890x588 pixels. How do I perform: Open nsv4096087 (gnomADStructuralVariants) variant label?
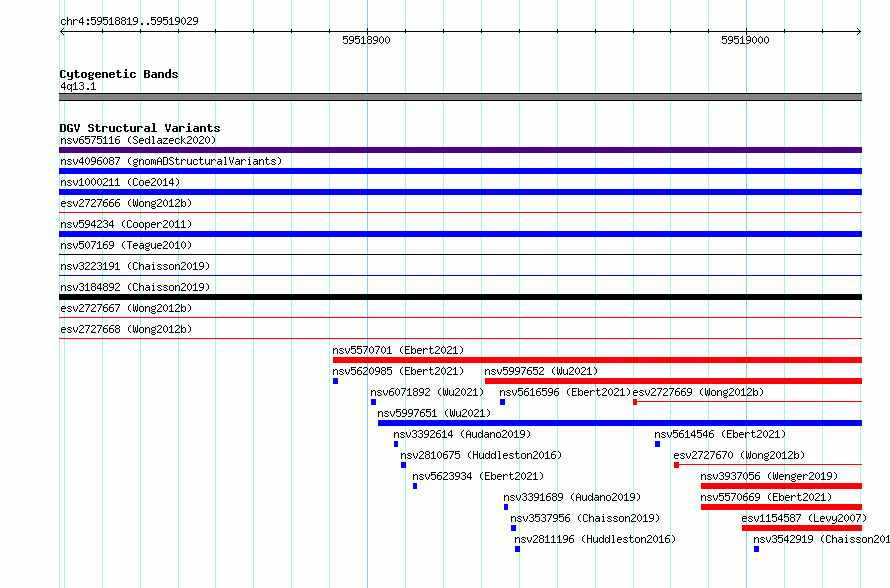(171, 161)
